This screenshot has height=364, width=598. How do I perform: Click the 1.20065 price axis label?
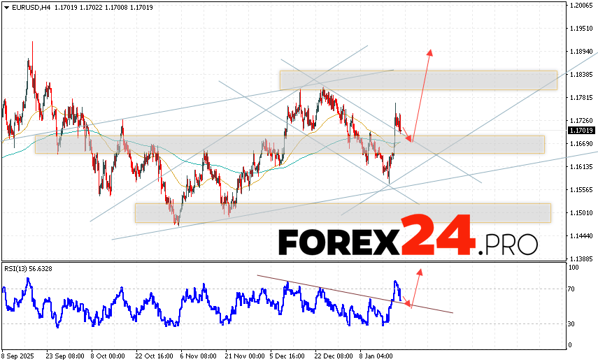(582, 5)
